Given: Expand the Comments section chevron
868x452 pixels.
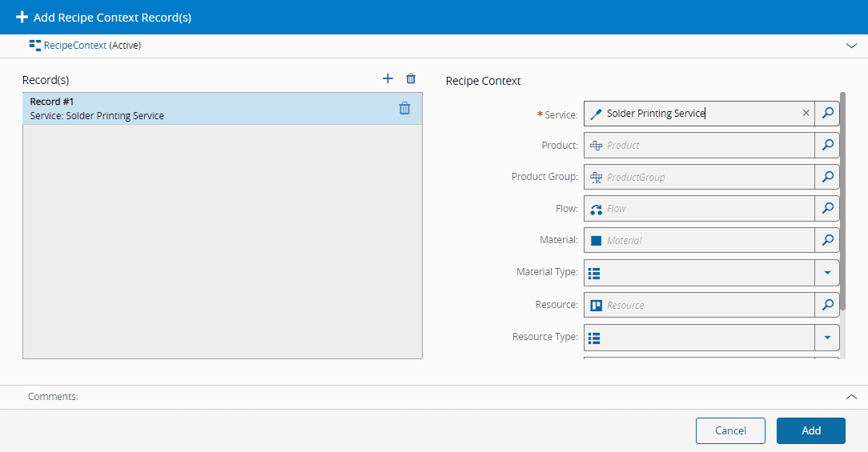Looking at the screenshot, I should tap(851, 397).
